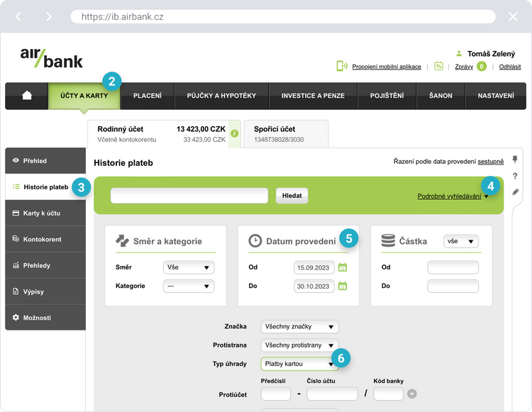The width and height of the screenshot is (532, 412).
Task: Collapse the Podrobné vyhledávání section
Action: coord(453,196)
